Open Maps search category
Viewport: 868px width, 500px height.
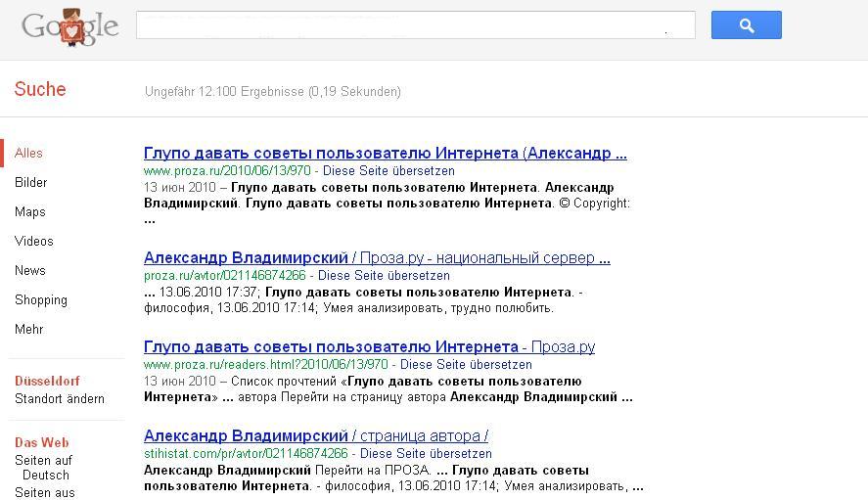pyautogui.click(x=29, y=211)
